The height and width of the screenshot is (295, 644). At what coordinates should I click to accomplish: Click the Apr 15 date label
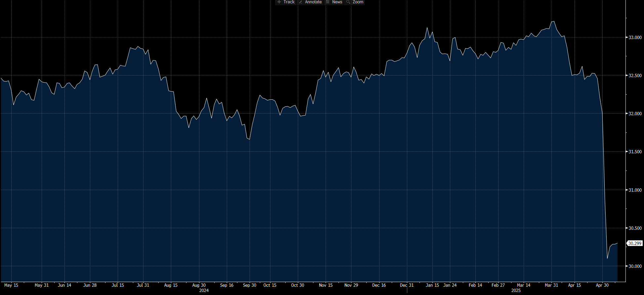pos(575,285)
